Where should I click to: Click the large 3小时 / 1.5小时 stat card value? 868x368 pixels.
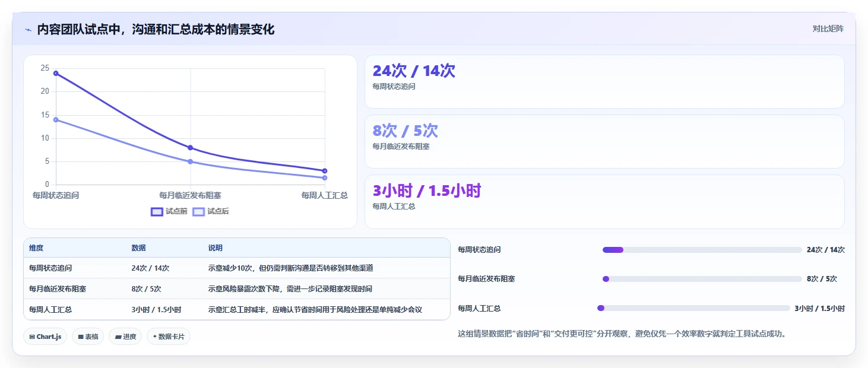(427, 191)
